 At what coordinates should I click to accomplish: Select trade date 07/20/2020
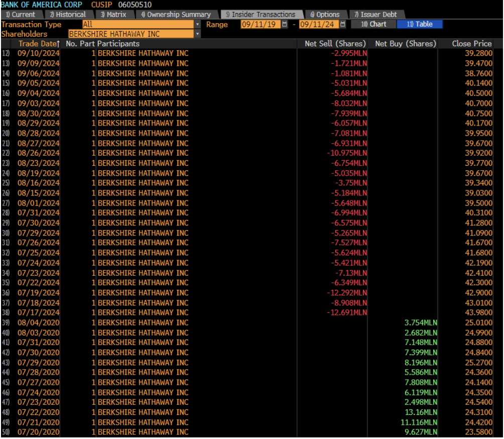tap(39, 432)
